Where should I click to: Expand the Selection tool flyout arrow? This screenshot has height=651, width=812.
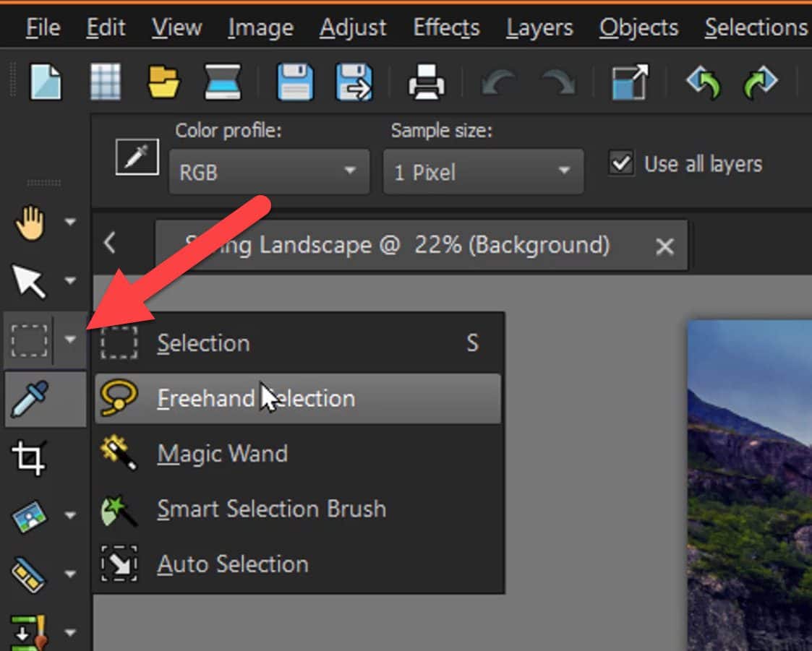(70, 339)
